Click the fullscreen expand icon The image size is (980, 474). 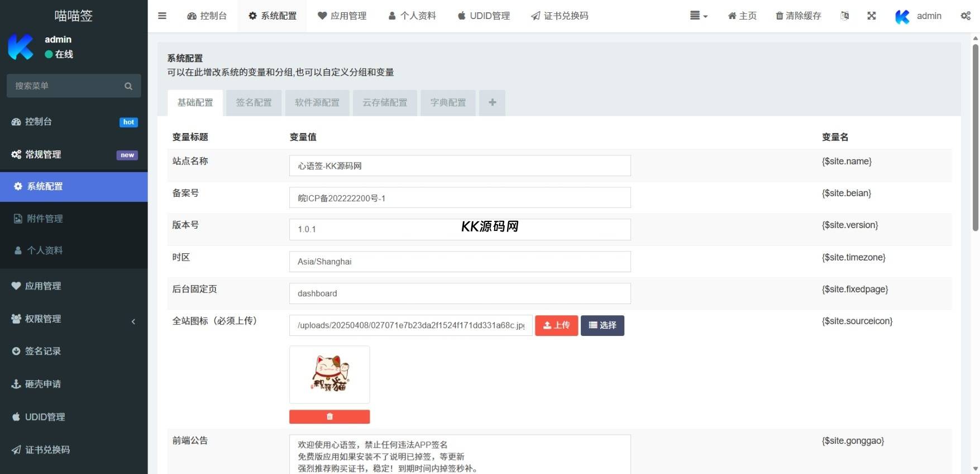pyautogui.click(x=871, y=16)
